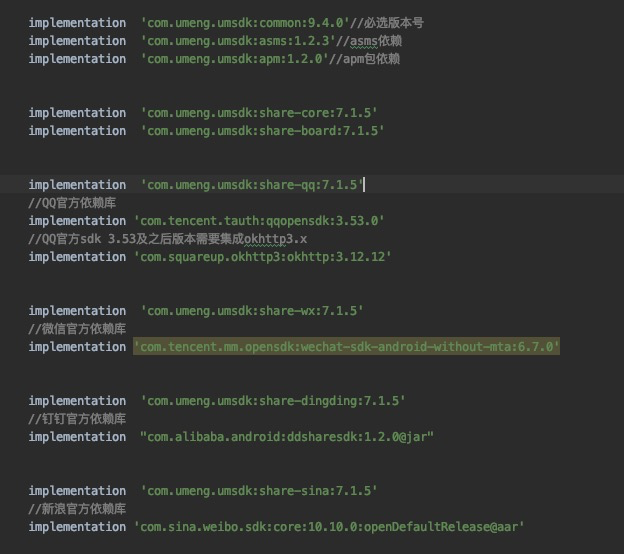Screen dimensions: 624x554
Task: Click the 'com.umeng.umsdk:apm:1.2.0' dependency string
Action: coord(234,59)
